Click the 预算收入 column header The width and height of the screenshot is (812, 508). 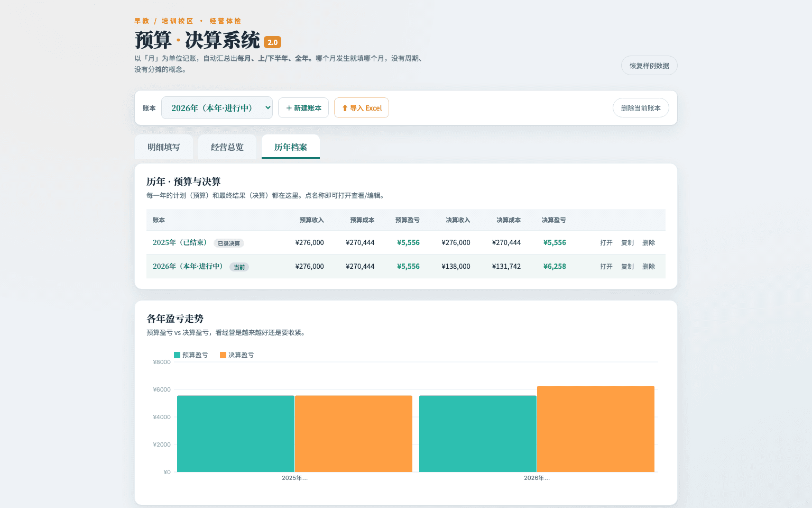[x=312, y=220]
